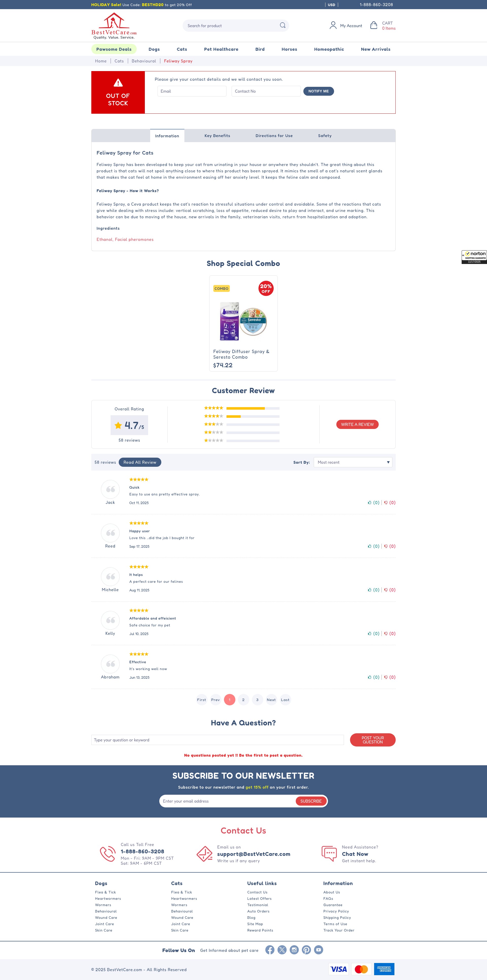Image resolution: width=487 pixels, height=980 pixels.
Task: Click the five-star rating bar
Action: [253, 408]
